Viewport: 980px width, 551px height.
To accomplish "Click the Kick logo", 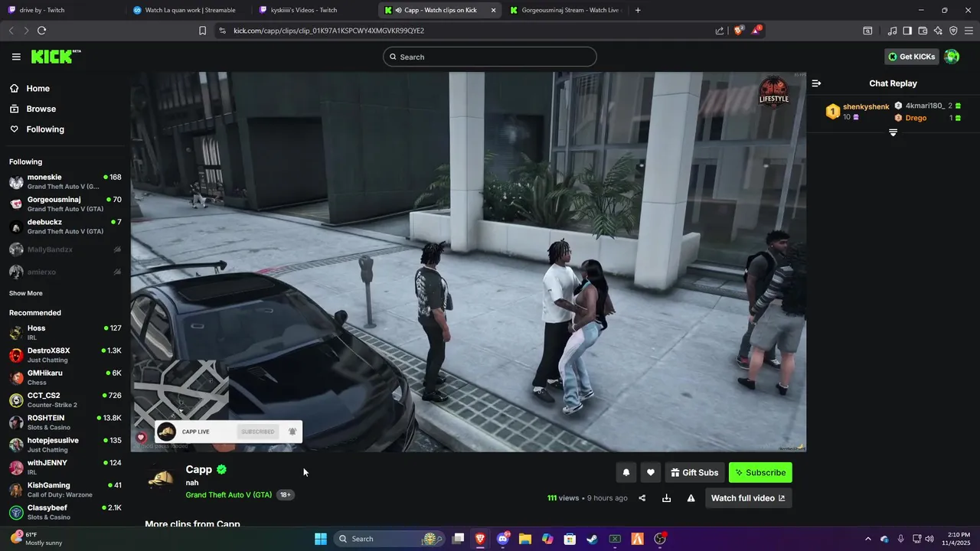I will pos(55,57).
